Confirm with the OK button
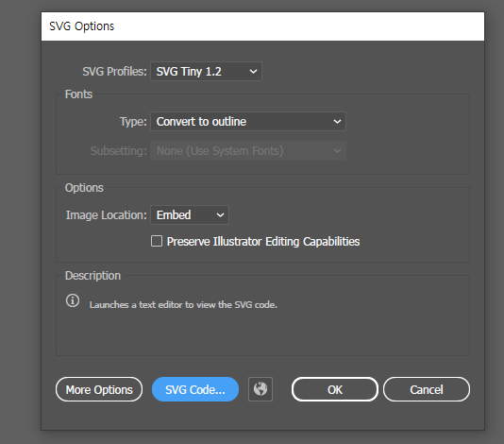This screenshot has width=504, height=444. (335, 389)
